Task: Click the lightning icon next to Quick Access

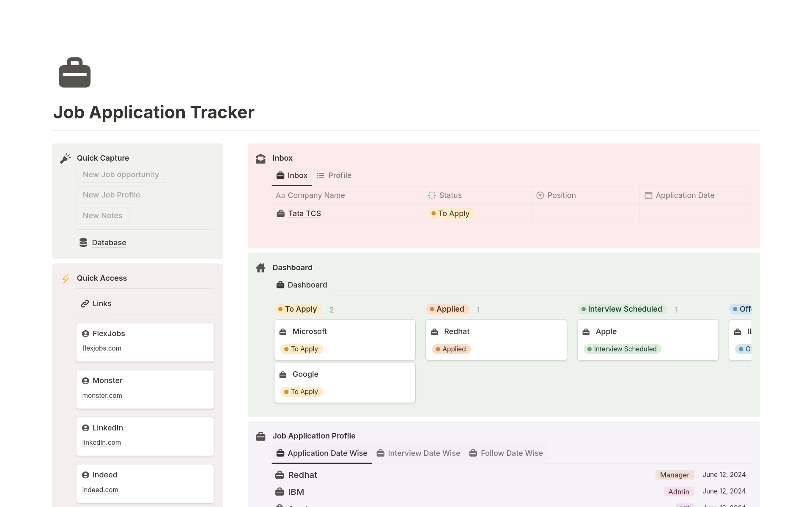Action: coord(66,278)
